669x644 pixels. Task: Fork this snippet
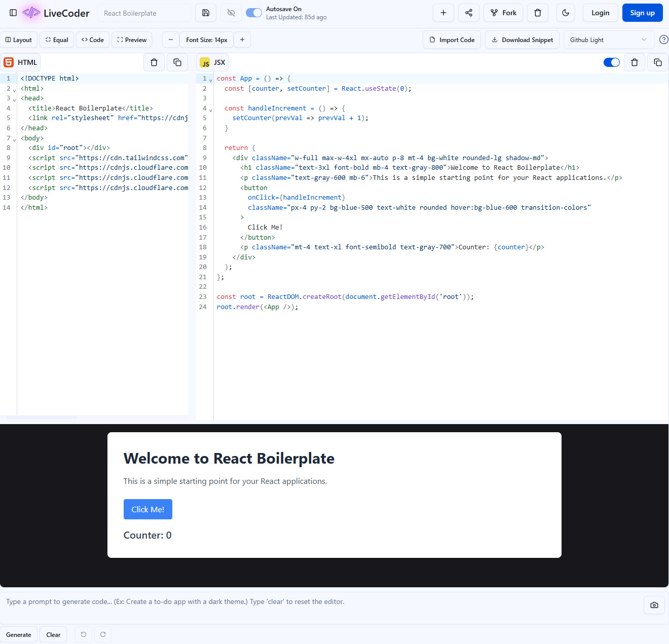click(x=503, y=13)
